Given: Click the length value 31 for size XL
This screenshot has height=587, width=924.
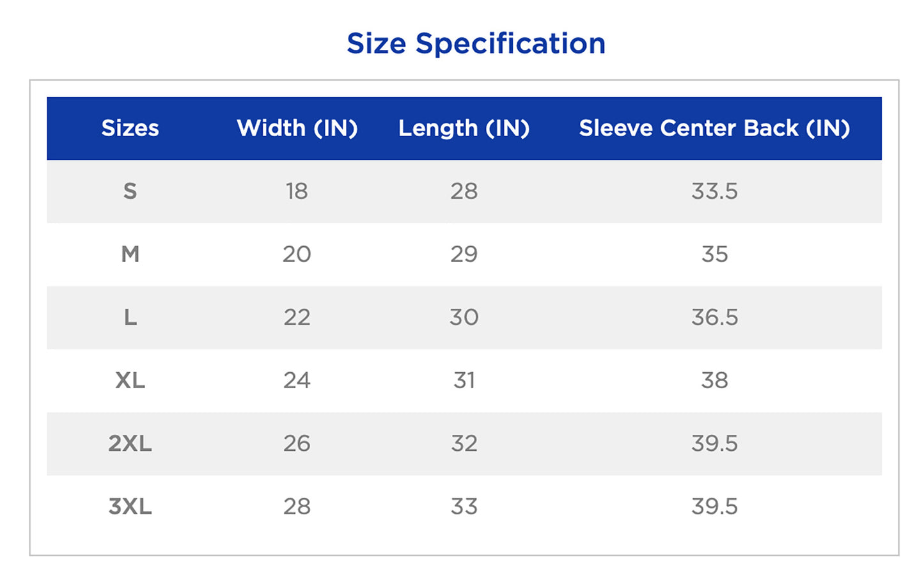Looking at the screenshot, I should 464,380.
